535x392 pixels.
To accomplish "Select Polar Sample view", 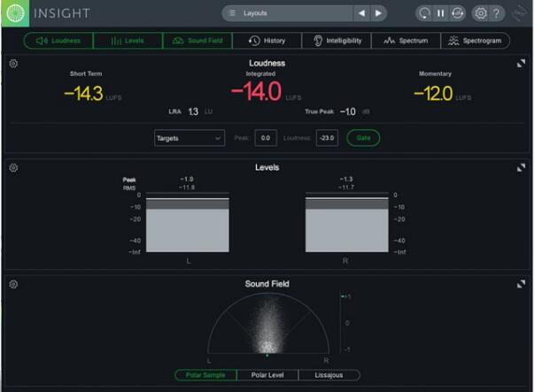I will pos(205,375).
